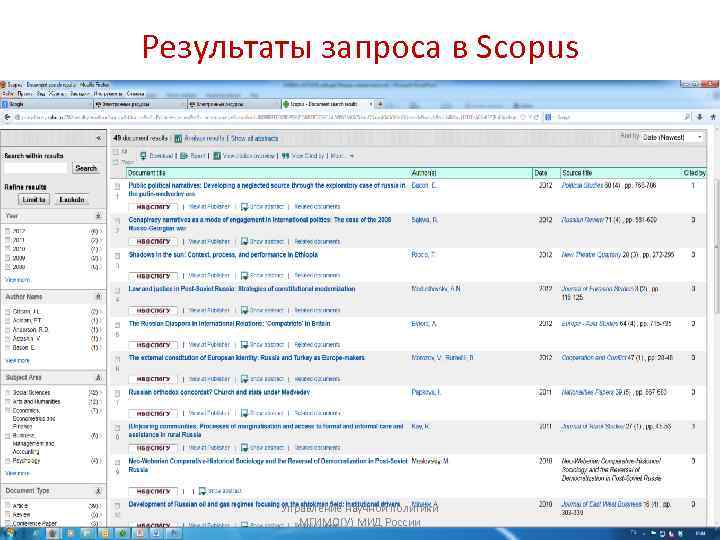Image resolution: width=720 pixels, height=540 pixels.
Task: Click Show abstract icon for Russian orthodox concordat
Action: click(244, 413)
